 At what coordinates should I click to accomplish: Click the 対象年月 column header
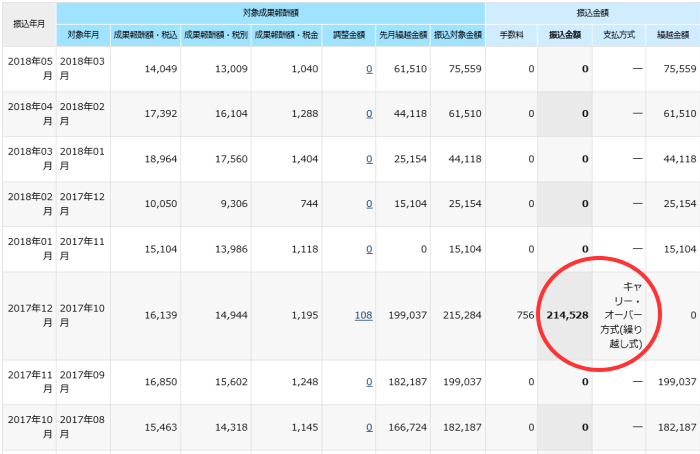[83, 35]
